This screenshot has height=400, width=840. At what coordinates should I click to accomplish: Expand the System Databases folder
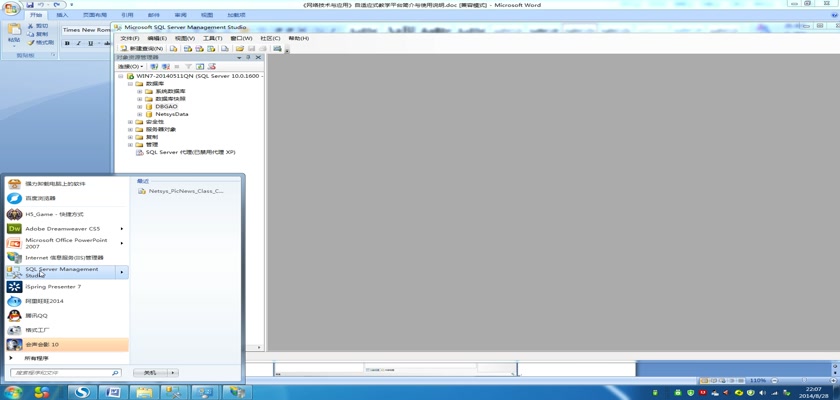[x=140, y=92]
